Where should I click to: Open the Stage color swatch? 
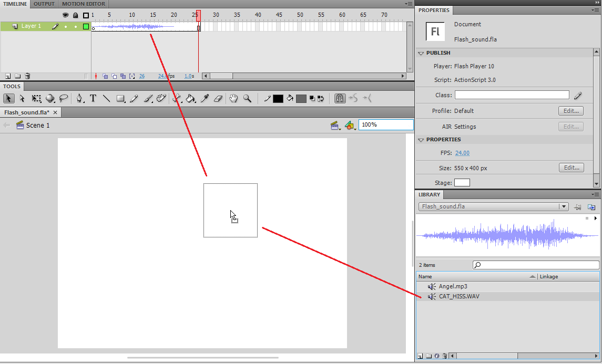click(462, 183)
